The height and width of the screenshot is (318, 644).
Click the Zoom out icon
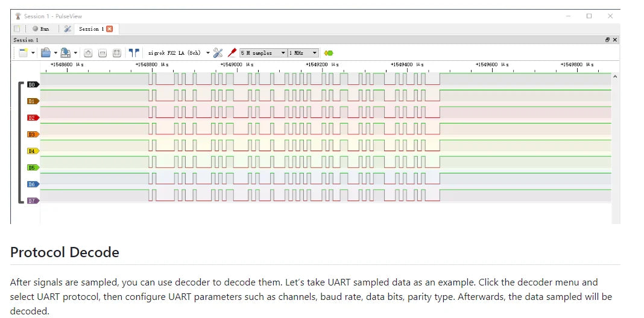coord(103,53)
